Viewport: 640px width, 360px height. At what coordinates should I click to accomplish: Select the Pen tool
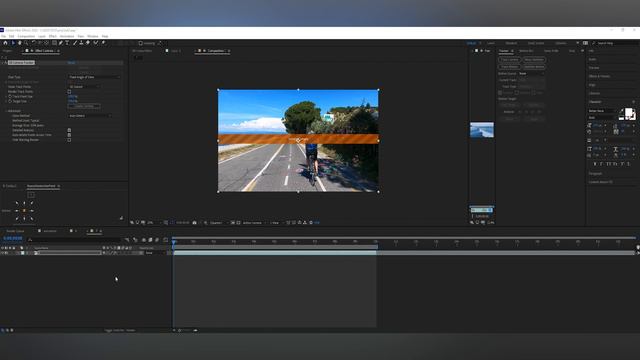[x=61, y=43]
